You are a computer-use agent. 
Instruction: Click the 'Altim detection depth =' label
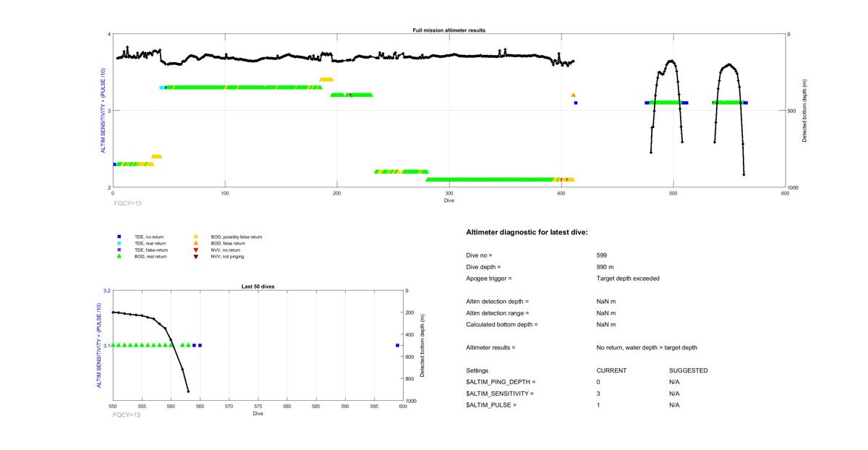point(498,301)
